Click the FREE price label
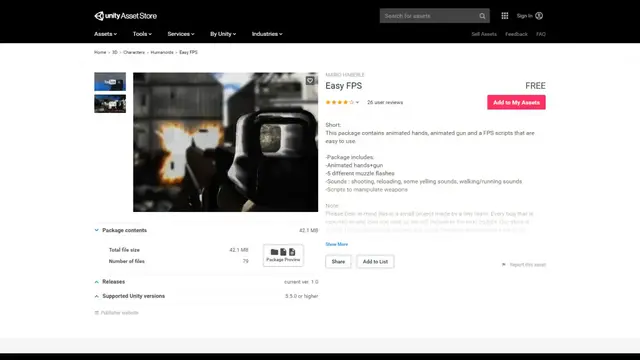Image resolution: width=640 pixels, height=360 pixels. (x=535, y=86)
